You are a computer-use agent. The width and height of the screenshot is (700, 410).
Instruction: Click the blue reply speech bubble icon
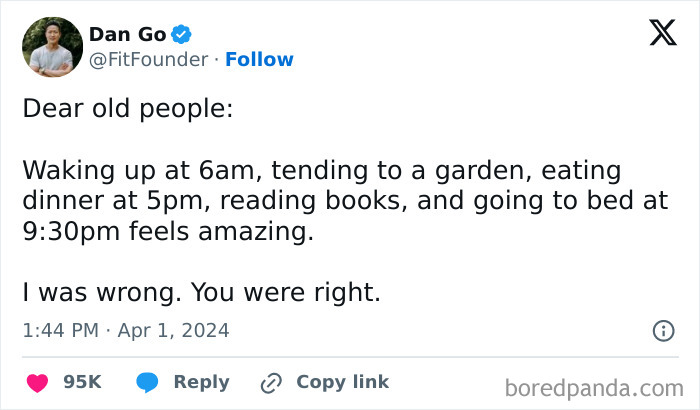click(x=147, y=382)
